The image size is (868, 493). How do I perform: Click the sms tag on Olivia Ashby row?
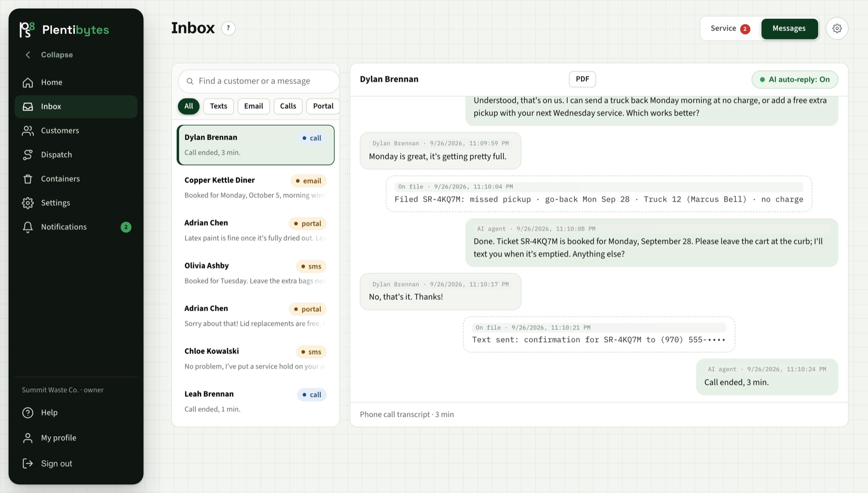tap(311, 267)
